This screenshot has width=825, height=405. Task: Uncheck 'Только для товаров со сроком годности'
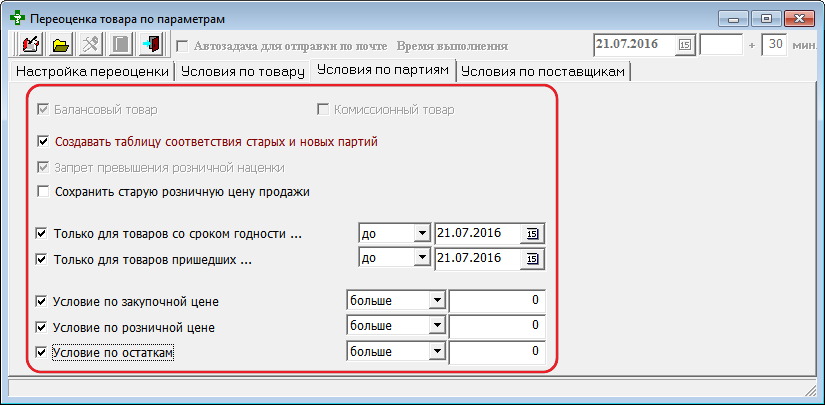(x=41, y=234)
